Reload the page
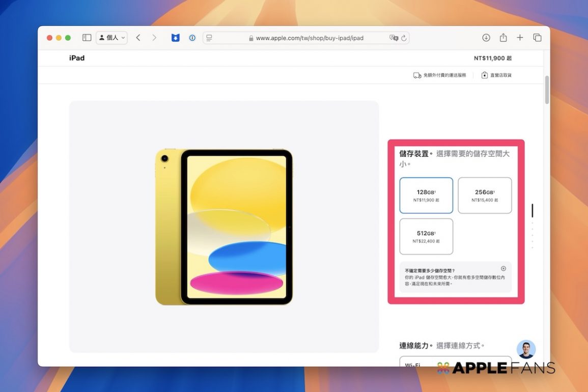 click(404, 38)
